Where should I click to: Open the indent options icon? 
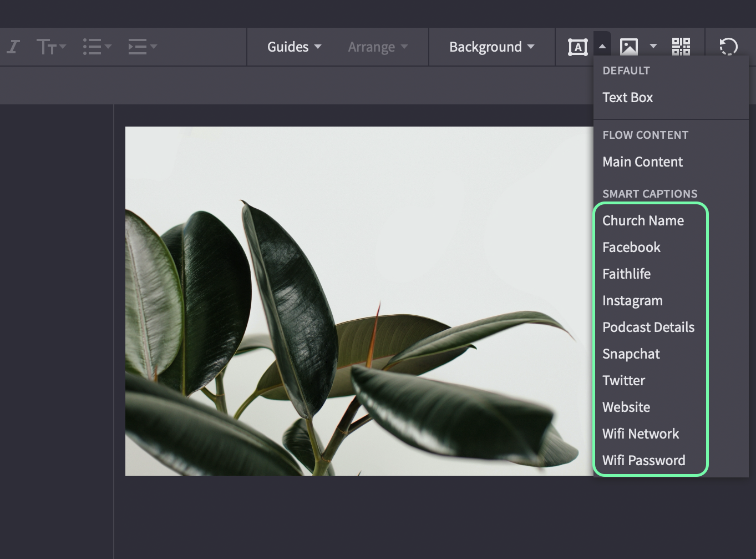(x=142, y=47)
